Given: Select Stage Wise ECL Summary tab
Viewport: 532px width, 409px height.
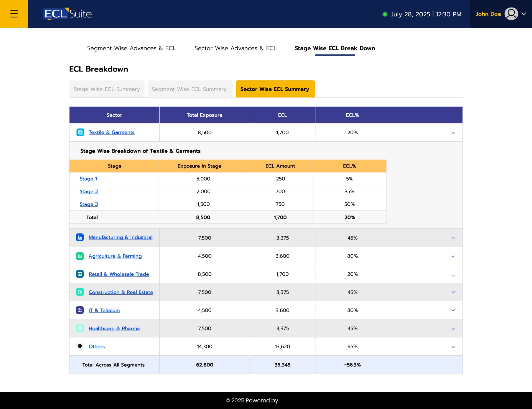Looking at the screenshot, I should pos(107,89).
